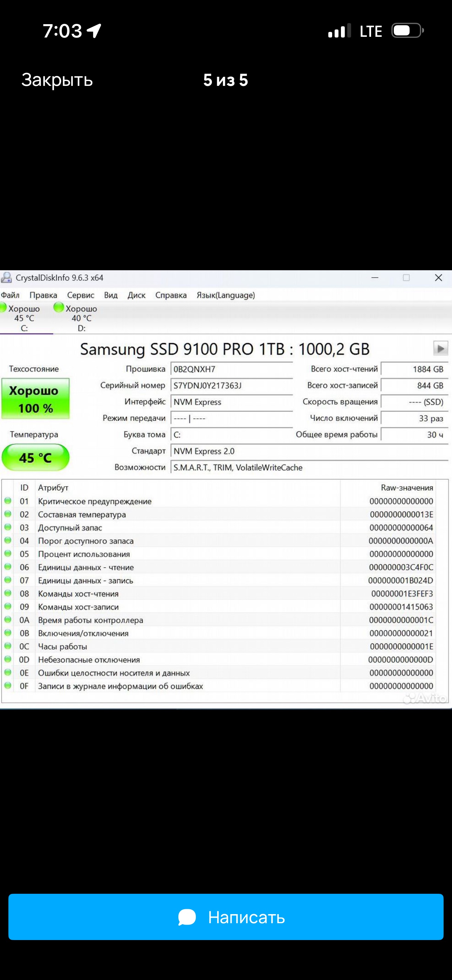The image size is (452, 980).
Task: Click status dot for Записи в журнале row
Action: pos(8,685)
